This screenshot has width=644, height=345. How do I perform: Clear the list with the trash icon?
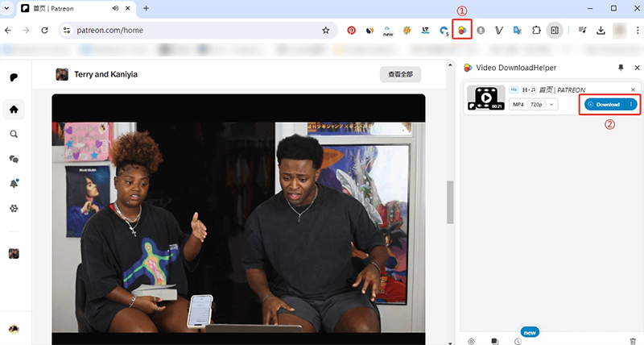click(x=633, y=341)
